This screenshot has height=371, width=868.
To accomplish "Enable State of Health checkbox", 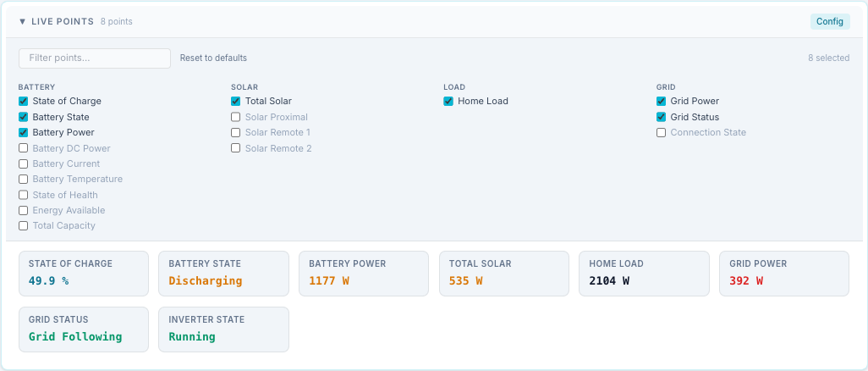I will pyautogui.click(x=23, y=195).
